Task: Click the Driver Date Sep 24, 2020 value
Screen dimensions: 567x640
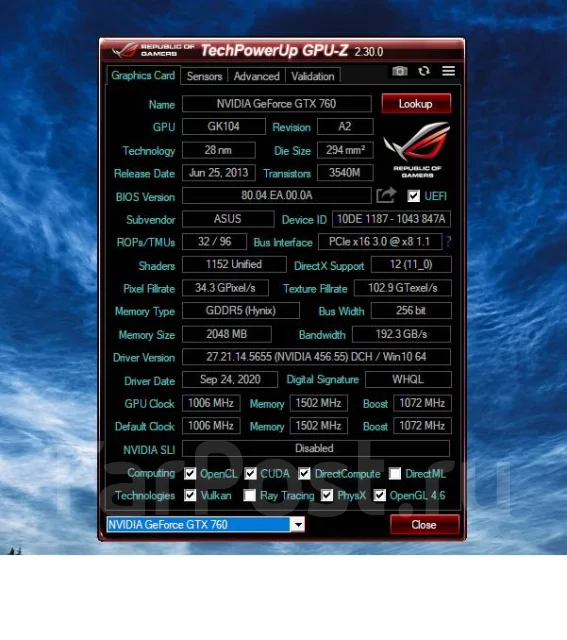Action: [230, 380]
